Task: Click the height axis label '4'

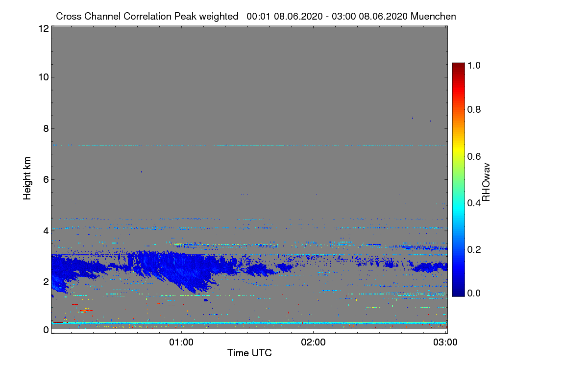Action: (x=46, y=230)
